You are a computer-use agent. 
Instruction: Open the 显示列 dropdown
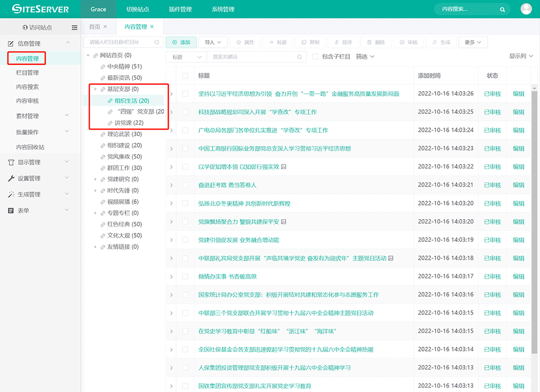point(521,56)
